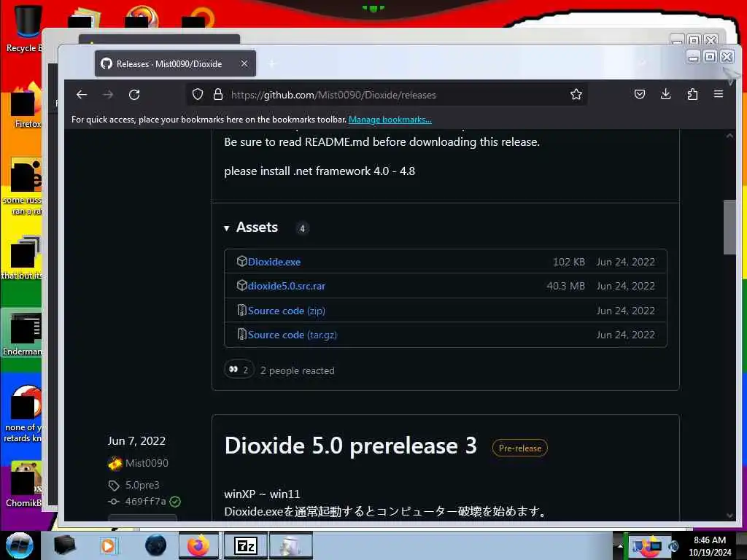The image size is (747, 560).
Task: Open the media player taskbar icon
Action: [x=108, y=545]
